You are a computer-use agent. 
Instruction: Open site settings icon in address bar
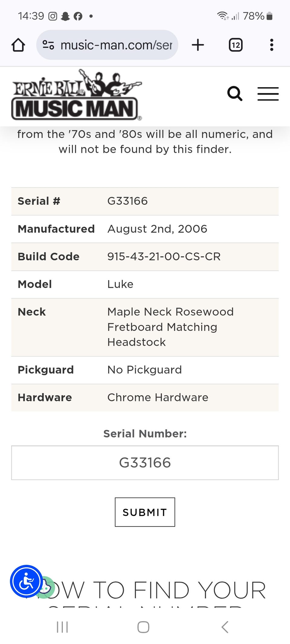(48, 45)
